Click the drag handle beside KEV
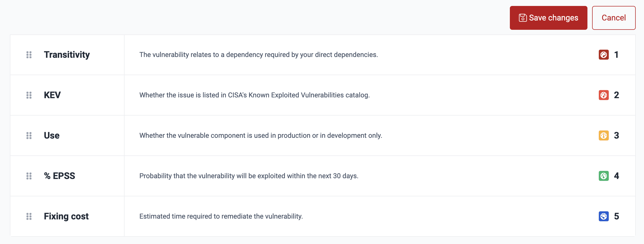Viewport: 644px width, 244px height. [x=29, y=95]
